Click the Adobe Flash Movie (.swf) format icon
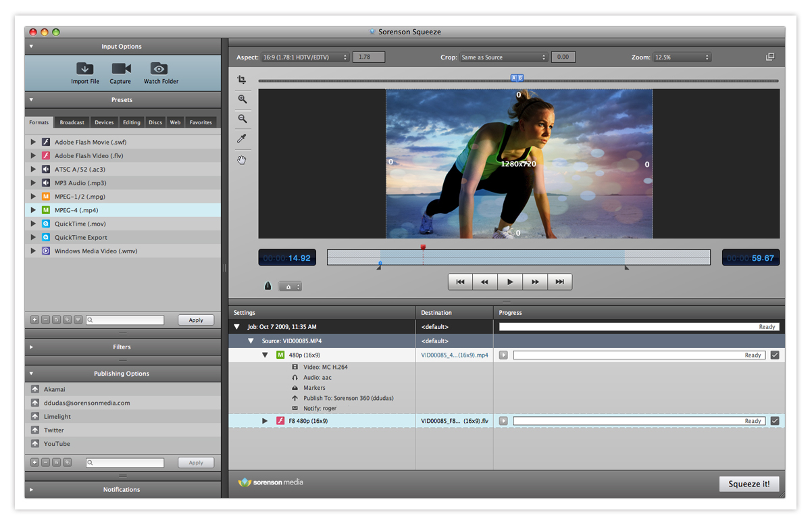This screenshot has width=812, height=525. pos(46,142)
